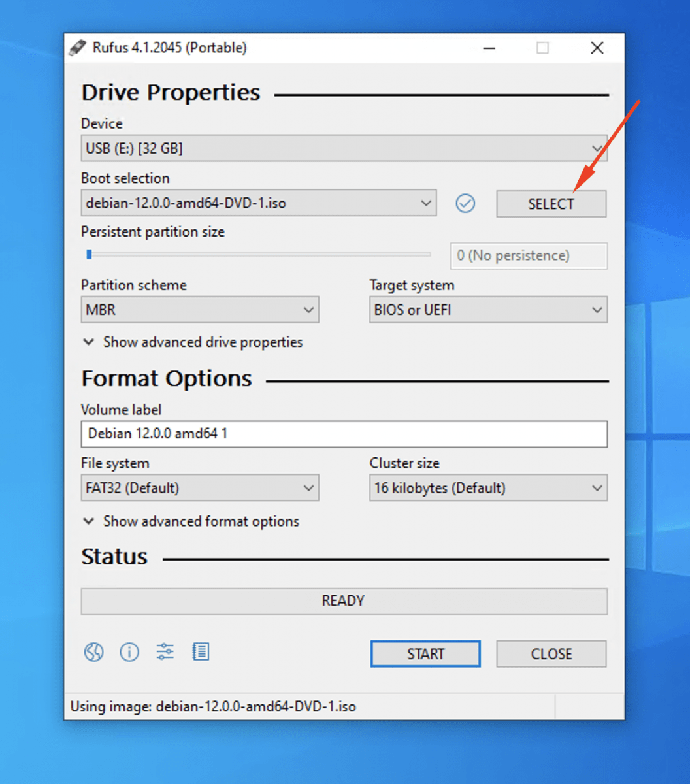Open the log panel icon
This screenshot has height=784, width=690.
(x=201, y=651)
